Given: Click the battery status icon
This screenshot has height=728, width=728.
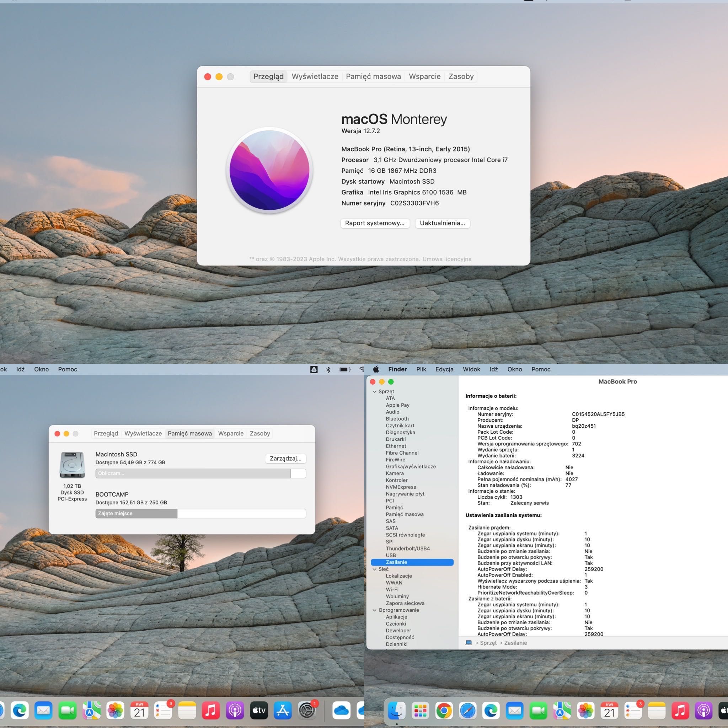Looking at the screenshot, I should coord(345,369).
